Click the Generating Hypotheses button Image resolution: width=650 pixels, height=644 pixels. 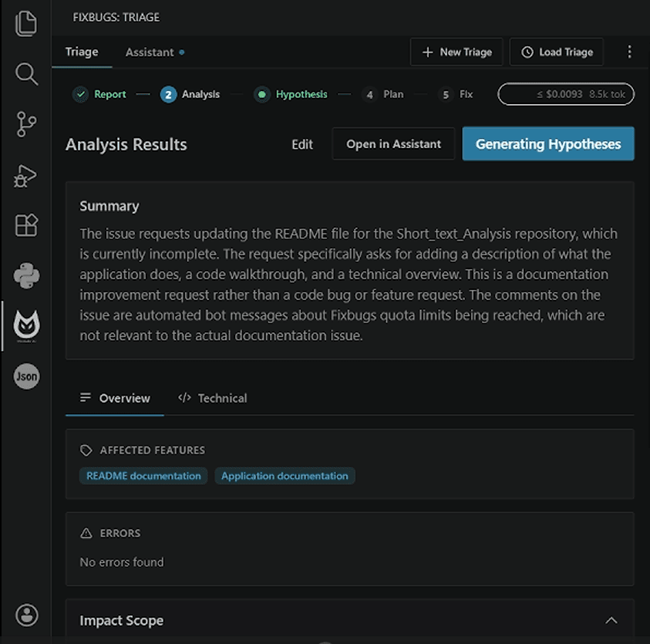click(548, 144)
